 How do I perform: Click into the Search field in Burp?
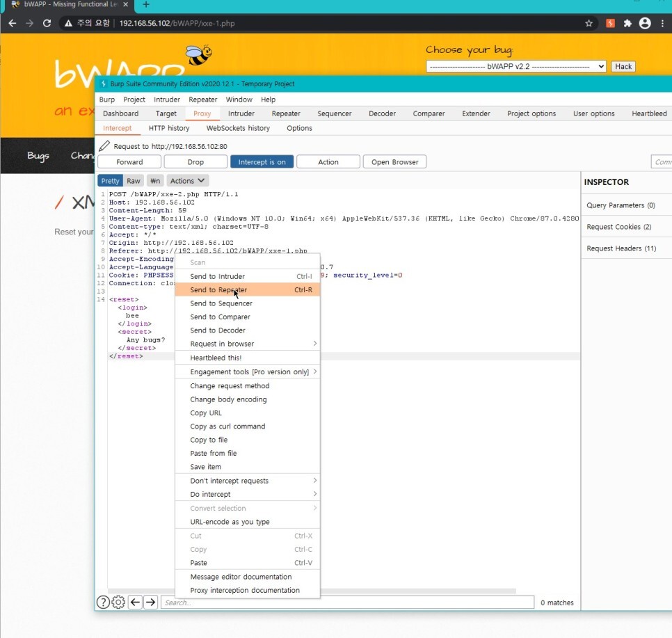[348, 603]
